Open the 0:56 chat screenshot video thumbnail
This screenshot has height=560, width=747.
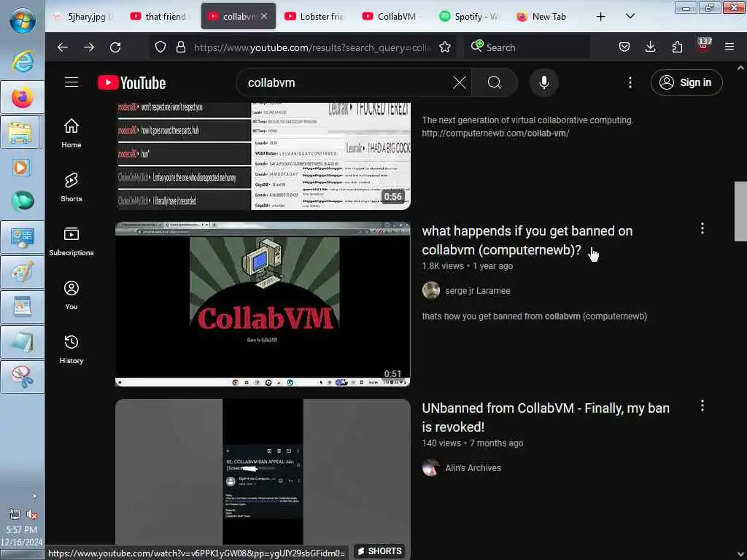pos(263,156)
